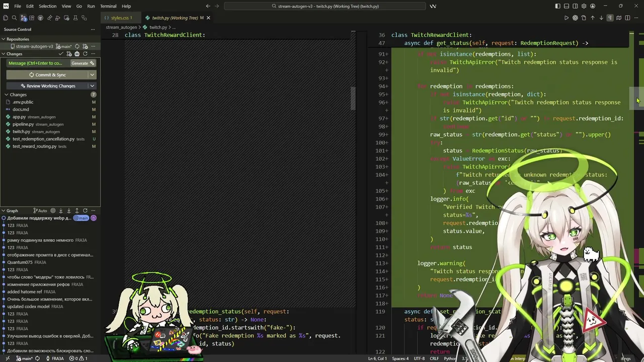Click the ChatGPT Codex icon in editor toolbar
Image resolution: width=644 pixels, height=362 pixels.
575,18
